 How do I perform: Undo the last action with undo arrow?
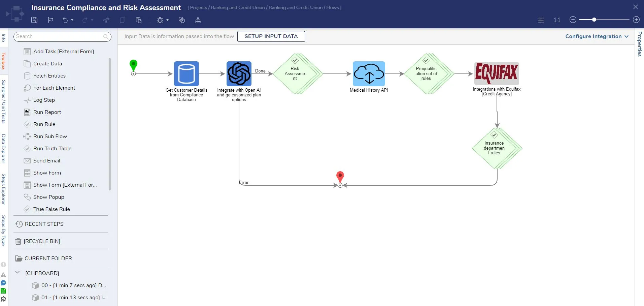pos(65,20)
